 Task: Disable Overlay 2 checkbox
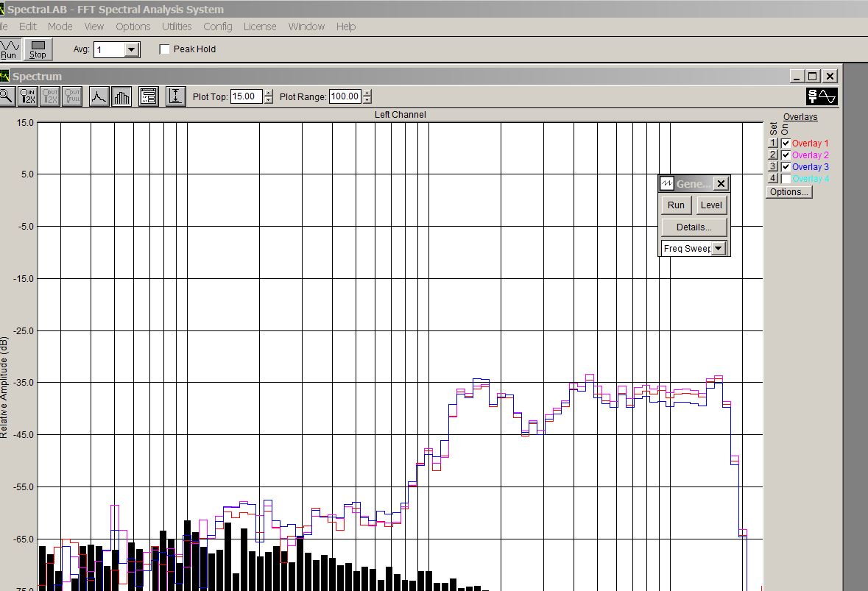click(x=786, y=155)
